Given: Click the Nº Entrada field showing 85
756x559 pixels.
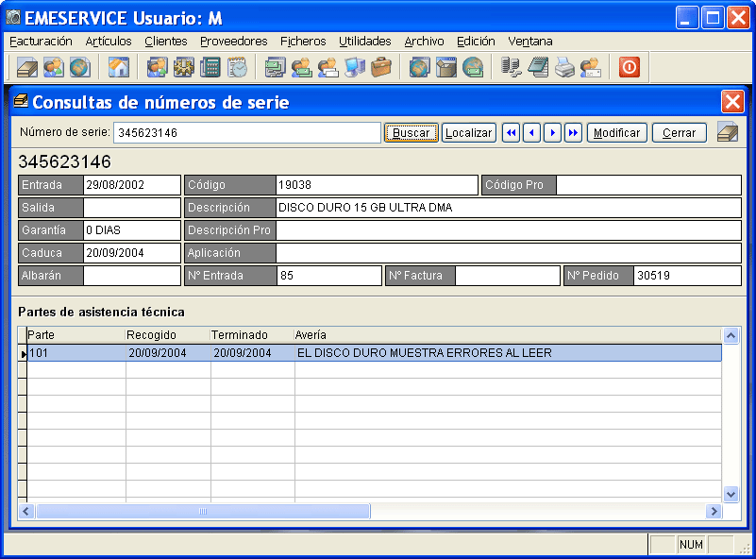Looking at the screenshot, I should click(x=328, y=276).
